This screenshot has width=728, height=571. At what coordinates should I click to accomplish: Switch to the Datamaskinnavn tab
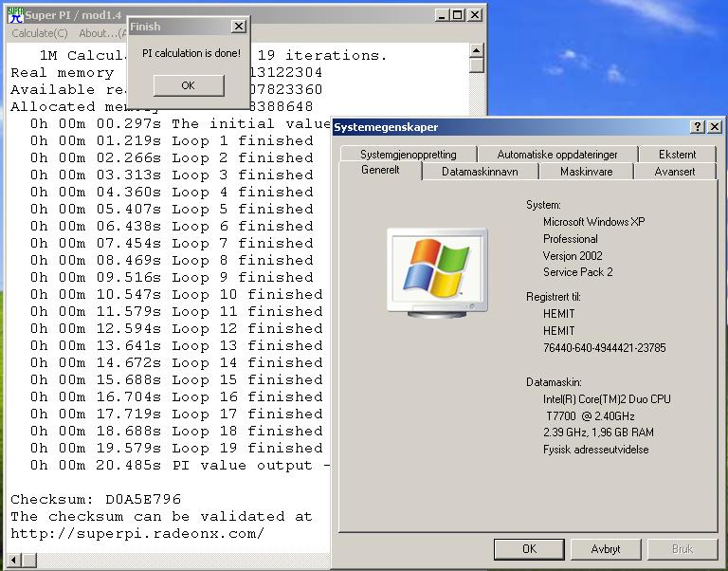(480, 172)
